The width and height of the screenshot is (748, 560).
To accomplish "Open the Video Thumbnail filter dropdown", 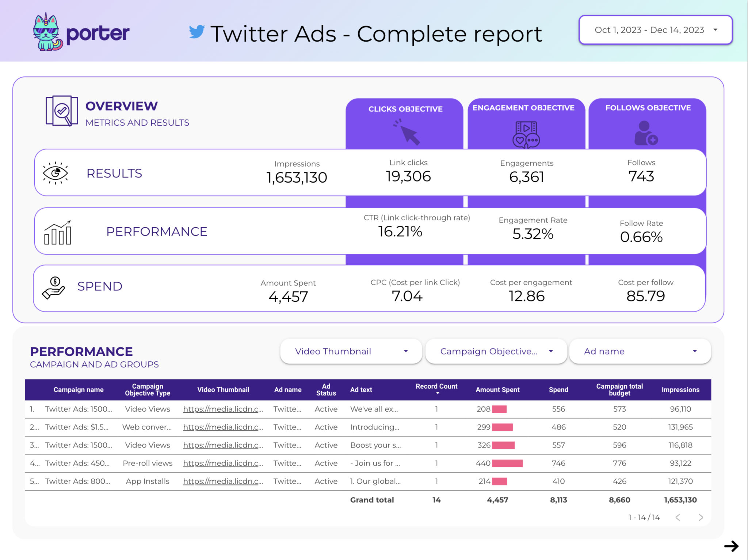I will click(x=350, y=351).
